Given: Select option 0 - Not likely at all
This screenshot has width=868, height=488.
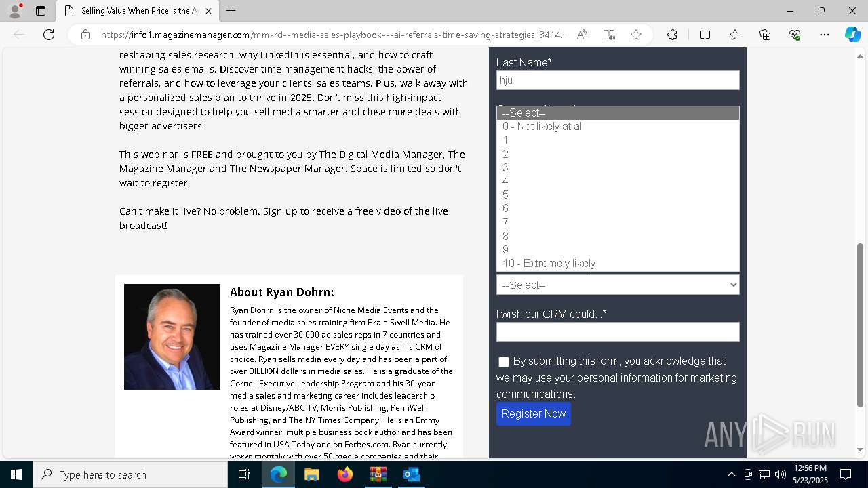Looking at the screenshot, I should 618,127.
